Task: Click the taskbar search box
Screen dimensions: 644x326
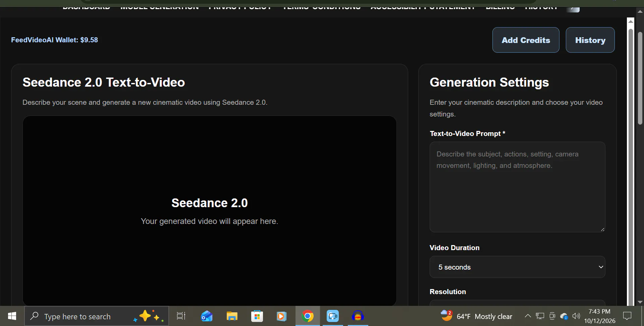Action: pyautogui.click(x=97, y=316)
